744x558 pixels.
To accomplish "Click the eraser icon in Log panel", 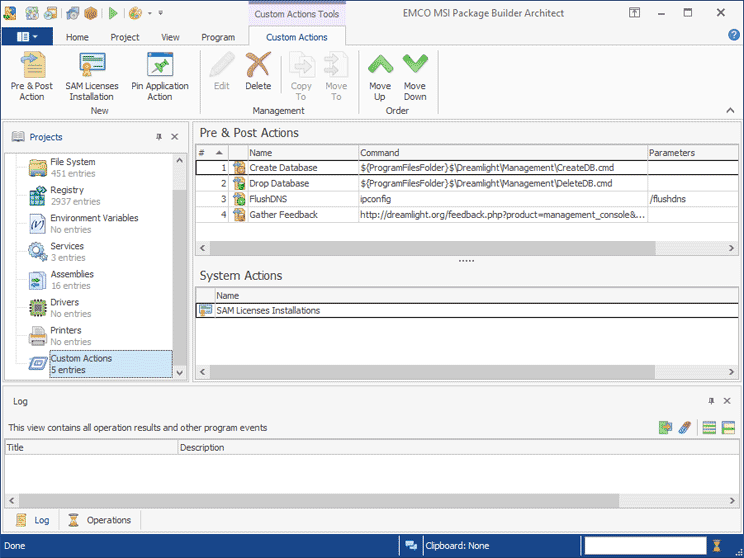I will (685, 428).
